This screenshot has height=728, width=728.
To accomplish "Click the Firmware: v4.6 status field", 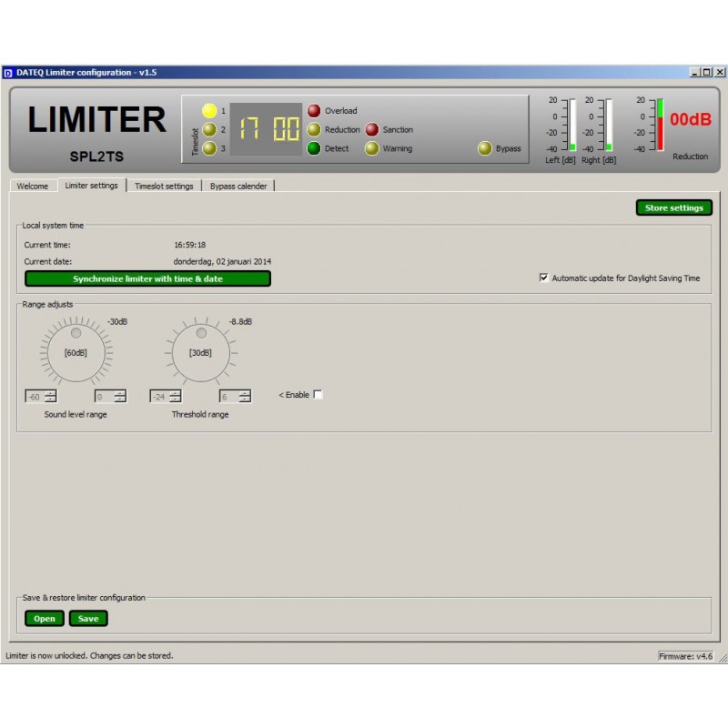I will tap(685, 656).
